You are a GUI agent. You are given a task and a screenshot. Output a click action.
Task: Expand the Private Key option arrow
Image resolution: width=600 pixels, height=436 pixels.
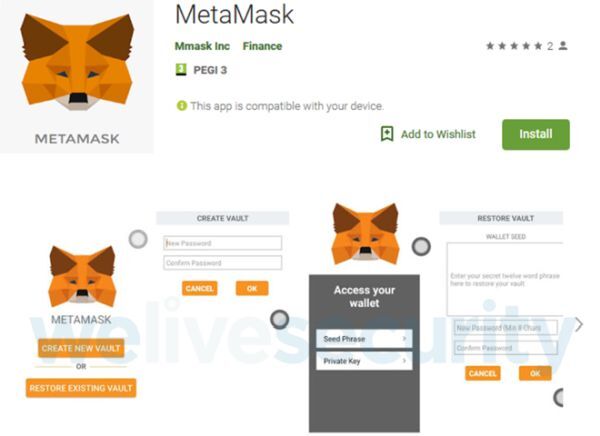click(404, 361)
